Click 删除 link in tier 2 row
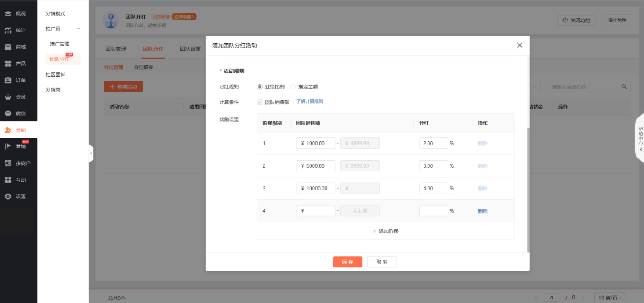This screenshot has height=303, width=644. 483,166
